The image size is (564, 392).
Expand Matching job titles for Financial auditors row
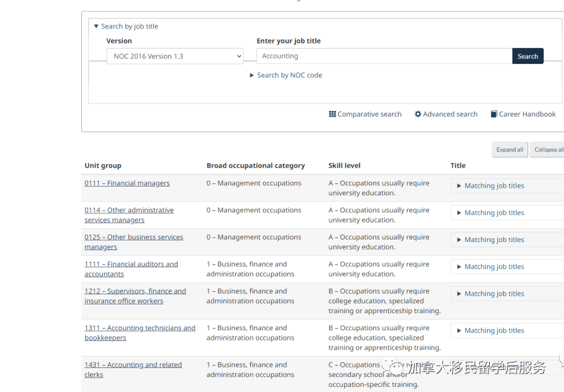(494, 267)
